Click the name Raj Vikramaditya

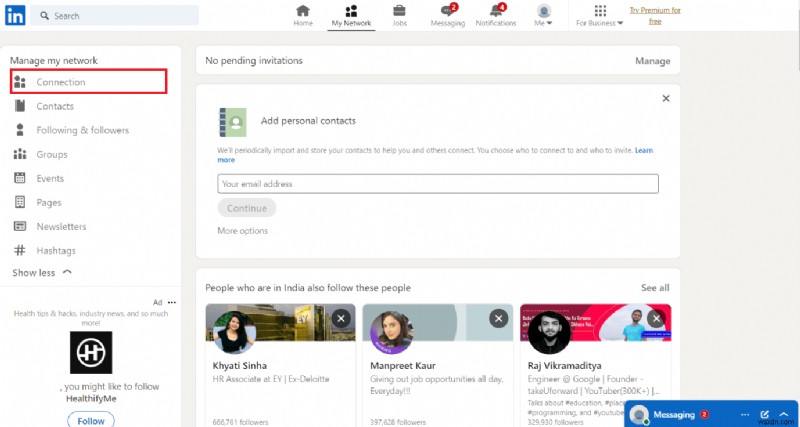[x=564, y=366]
